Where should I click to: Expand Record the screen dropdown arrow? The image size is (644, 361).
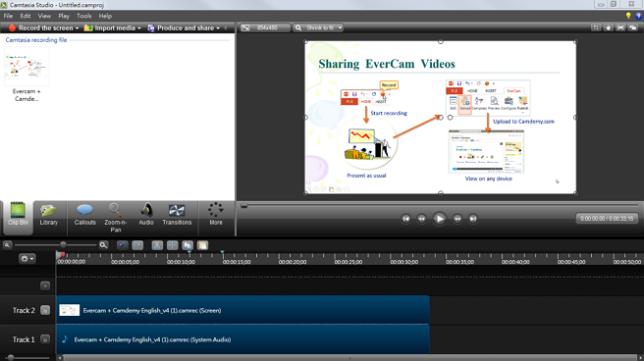coord(77,27)
